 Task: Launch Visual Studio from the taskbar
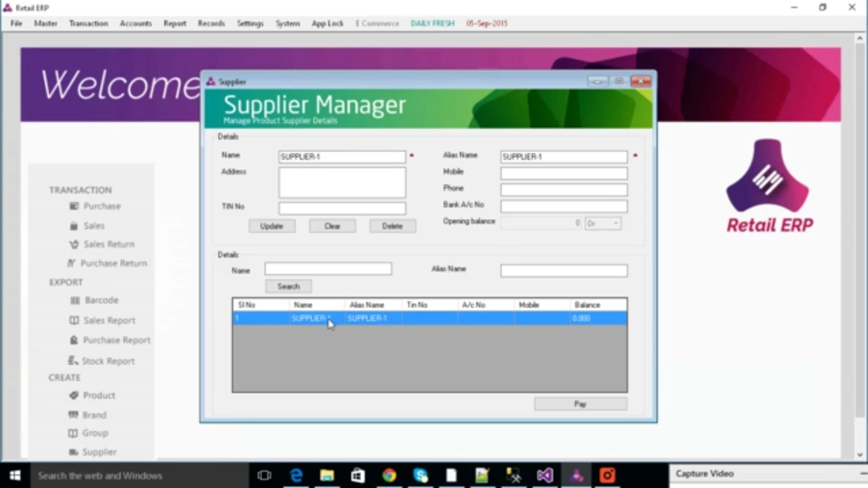pyautogui.click(x=545, y=475)
